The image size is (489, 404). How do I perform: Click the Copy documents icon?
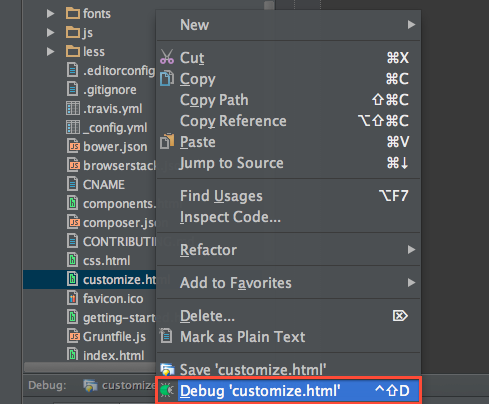167,78
